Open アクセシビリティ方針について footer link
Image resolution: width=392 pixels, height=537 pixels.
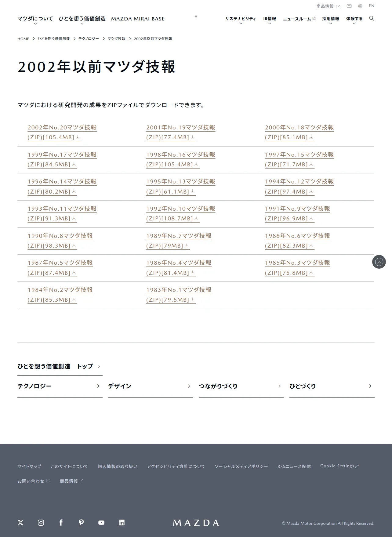176,466
